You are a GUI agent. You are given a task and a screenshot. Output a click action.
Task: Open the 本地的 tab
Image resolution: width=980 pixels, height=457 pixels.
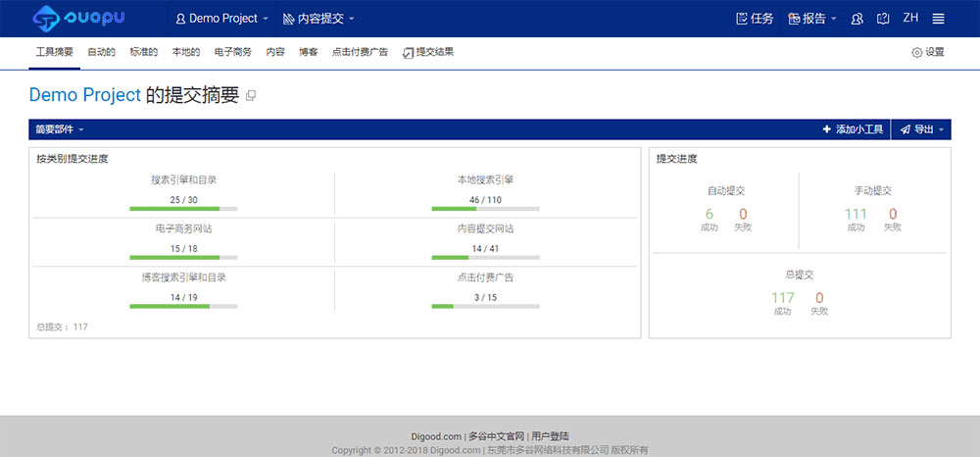pos(186,53)
